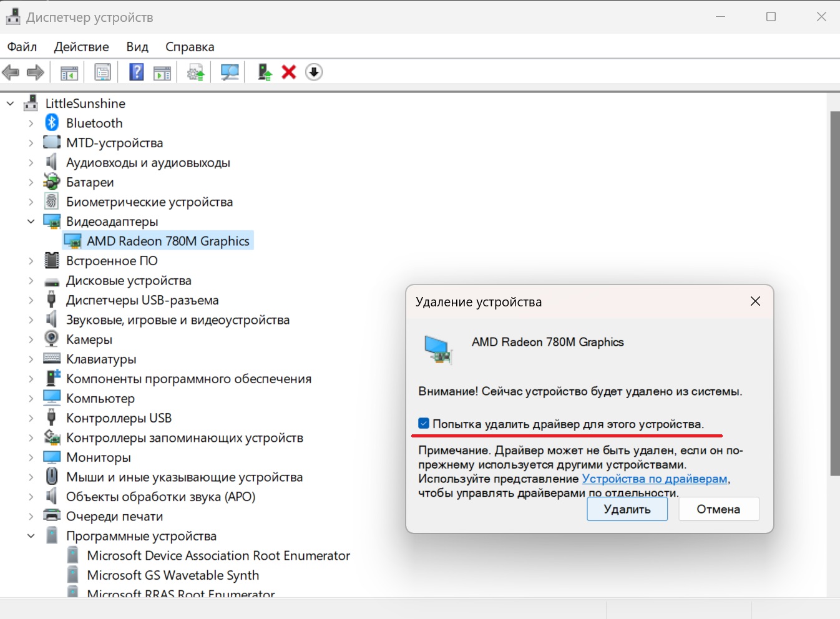The height and width of the screenshot is (619, 840).
Task: Open the Действие menu
Action: pos(82,47)
